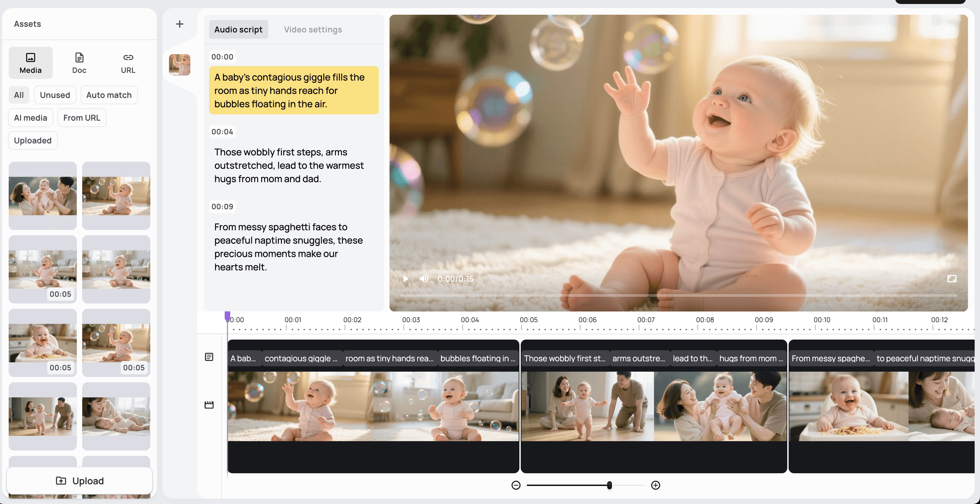
Task: Click the timeline zoom slider handle
Action: pyautogui.click(x=610, y=485)
